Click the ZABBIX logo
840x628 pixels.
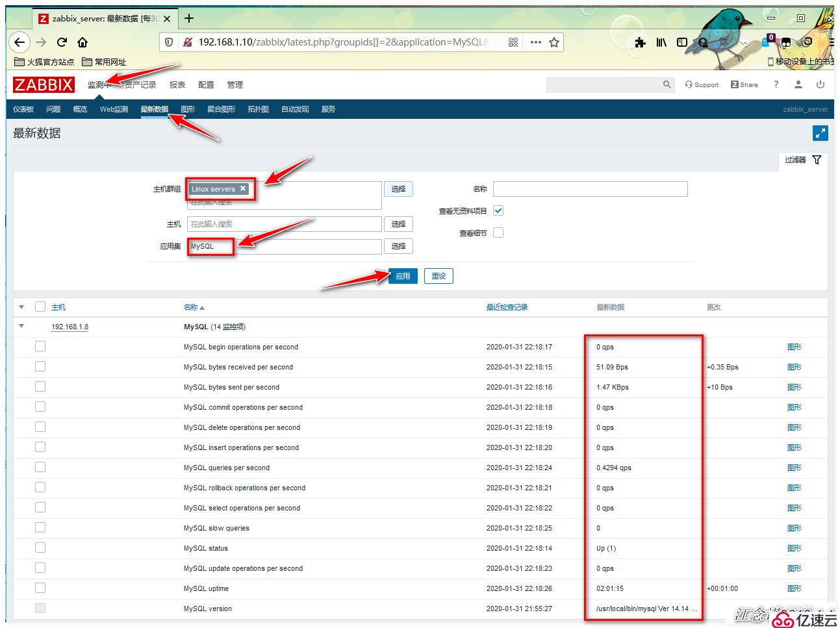[x=44, y=84]
